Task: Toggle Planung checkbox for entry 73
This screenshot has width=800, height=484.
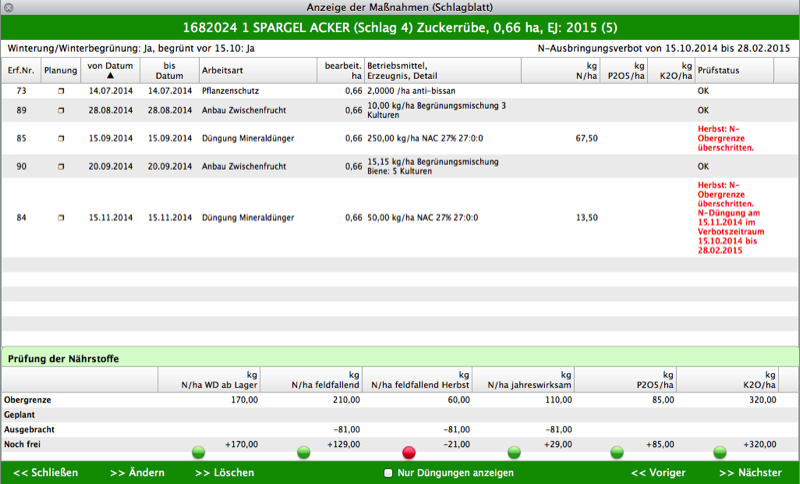Action: [61, 91]
